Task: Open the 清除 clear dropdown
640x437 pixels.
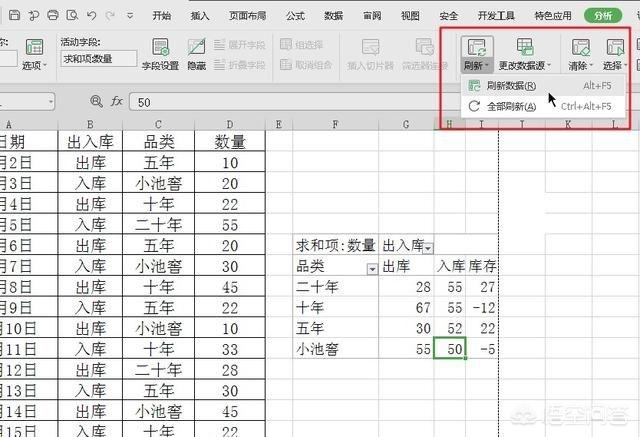Action: pos(581,54)
